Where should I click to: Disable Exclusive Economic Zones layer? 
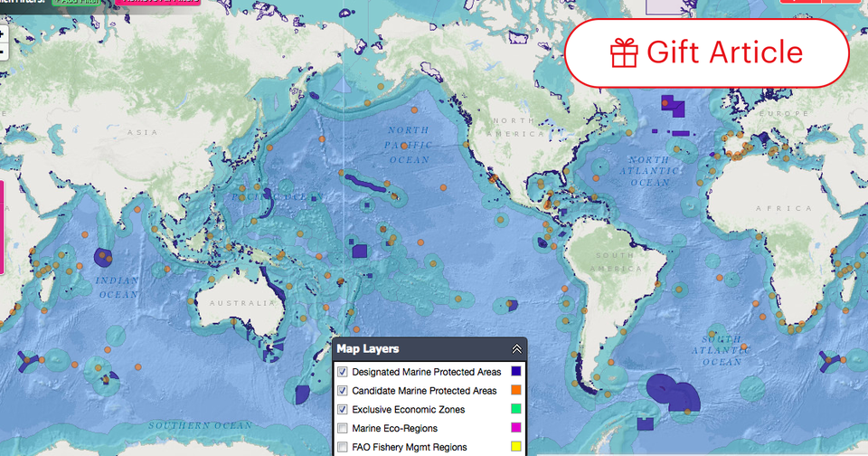coord(343,410)
